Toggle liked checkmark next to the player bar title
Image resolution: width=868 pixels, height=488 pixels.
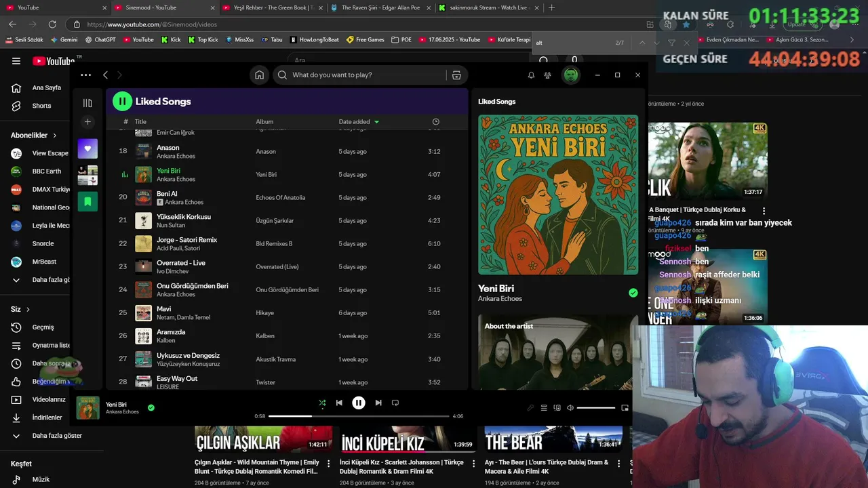click(151, 407)
